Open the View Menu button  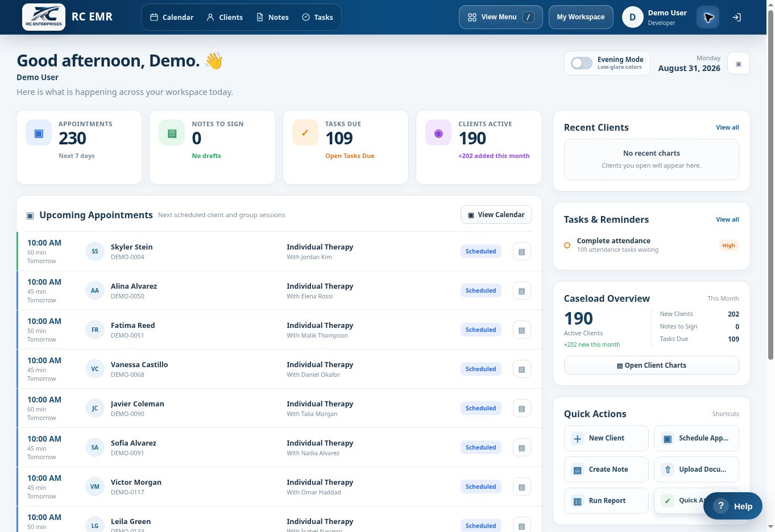[500, 17]
